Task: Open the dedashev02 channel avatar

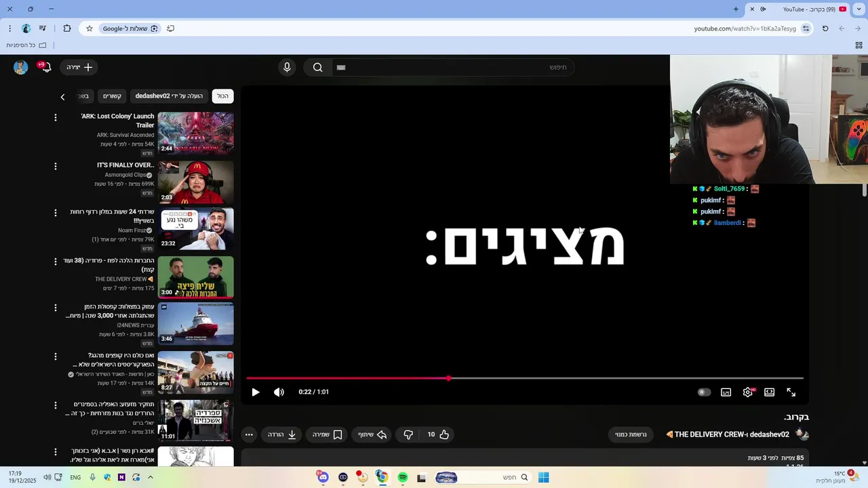Action: pyautogui.click(x=802, y=434)
